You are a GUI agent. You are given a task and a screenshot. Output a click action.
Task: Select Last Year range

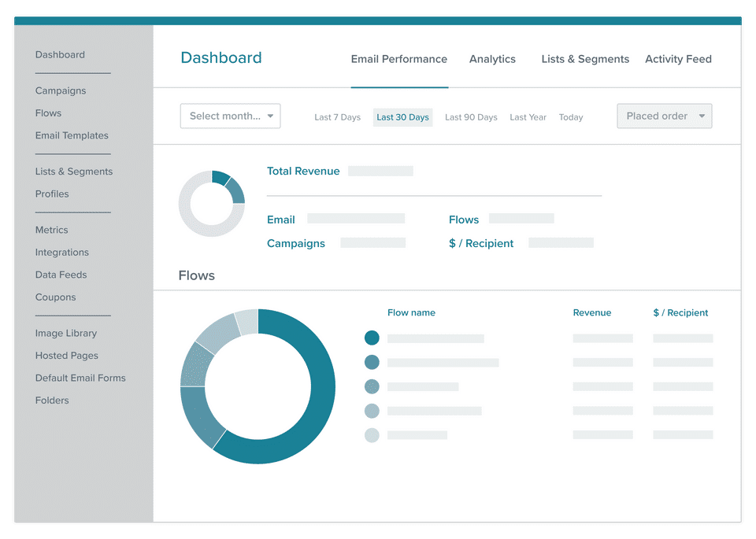point(528,117)
